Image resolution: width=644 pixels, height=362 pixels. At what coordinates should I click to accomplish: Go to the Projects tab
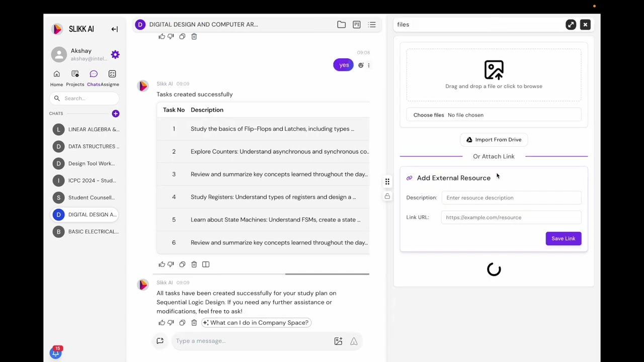point(75,78)
